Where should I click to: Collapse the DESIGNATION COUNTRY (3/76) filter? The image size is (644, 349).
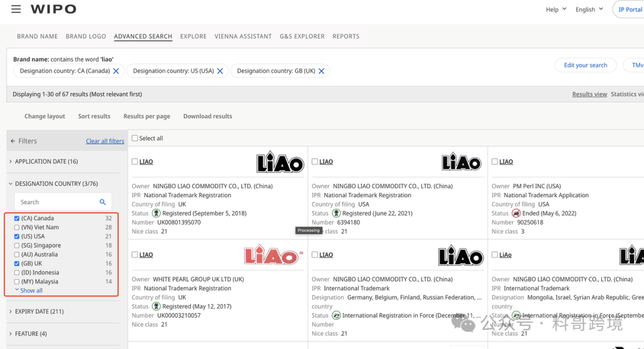point(54,183)
